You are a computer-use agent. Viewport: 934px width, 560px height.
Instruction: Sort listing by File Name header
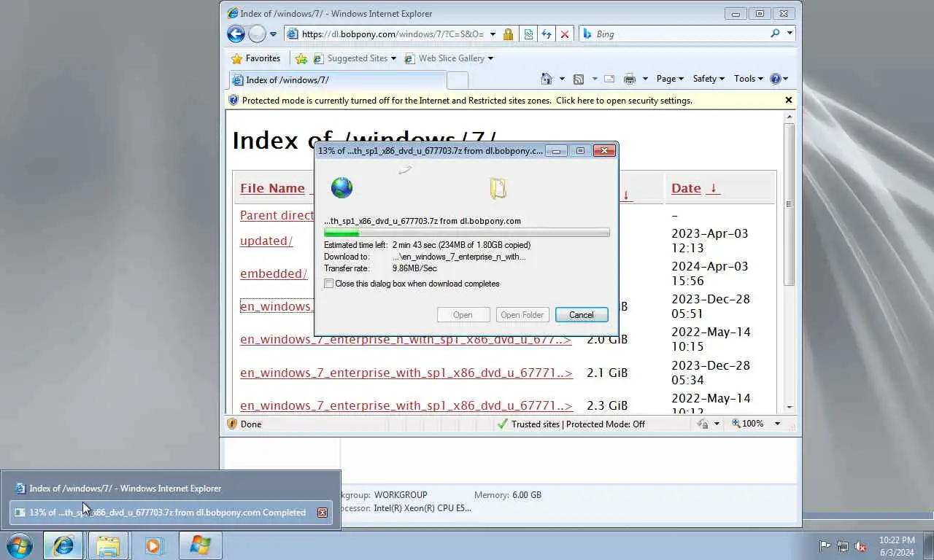[272, 188]
